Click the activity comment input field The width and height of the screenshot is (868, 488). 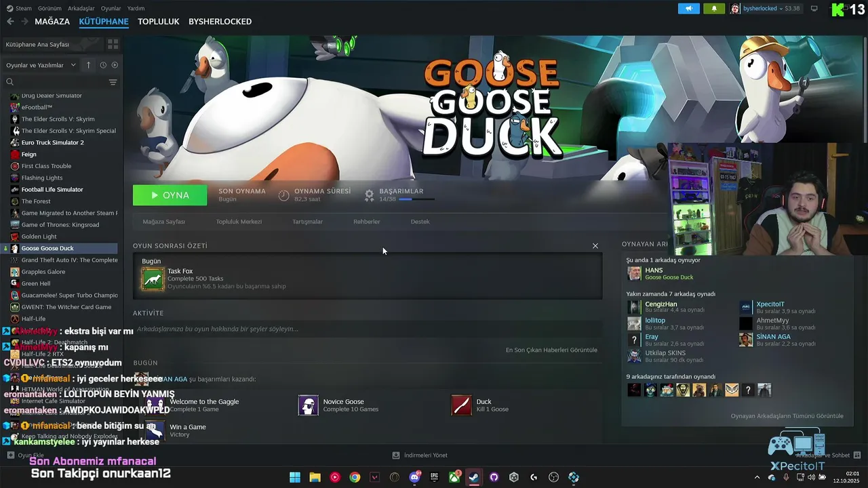click(368, 329)
